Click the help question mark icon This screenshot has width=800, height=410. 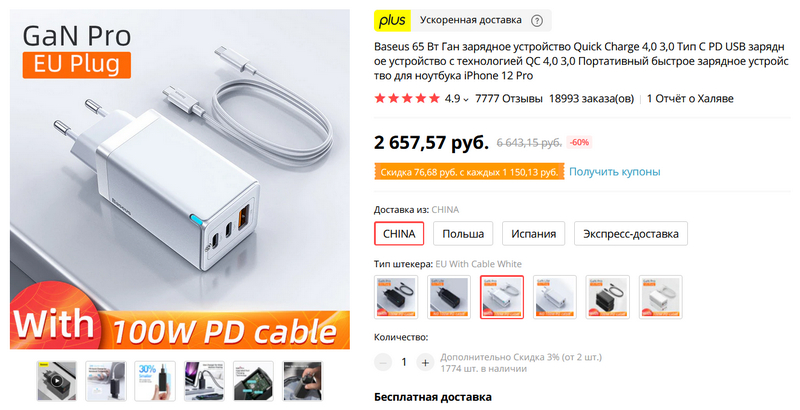point(537,21)
